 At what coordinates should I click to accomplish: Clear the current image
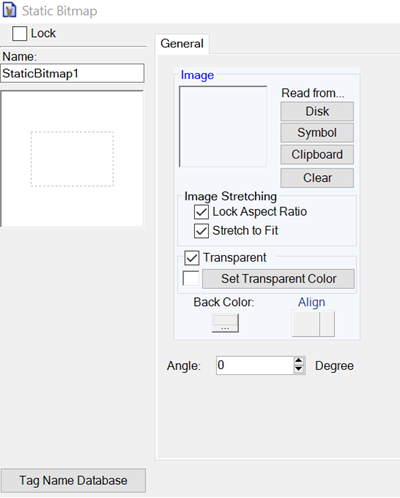pyautogui.click(x=317, y=178)
